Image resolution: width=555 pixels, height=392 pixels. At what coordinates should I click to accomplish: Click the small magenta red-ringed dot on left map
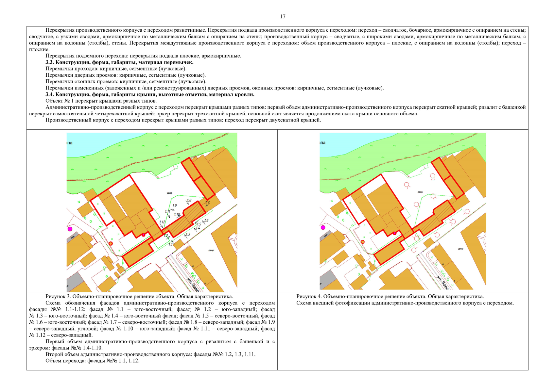(x=143, y=235)
